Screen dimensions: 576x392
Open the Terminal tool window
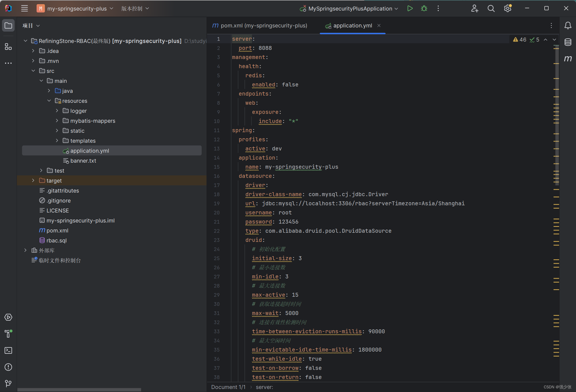(8, 350)
